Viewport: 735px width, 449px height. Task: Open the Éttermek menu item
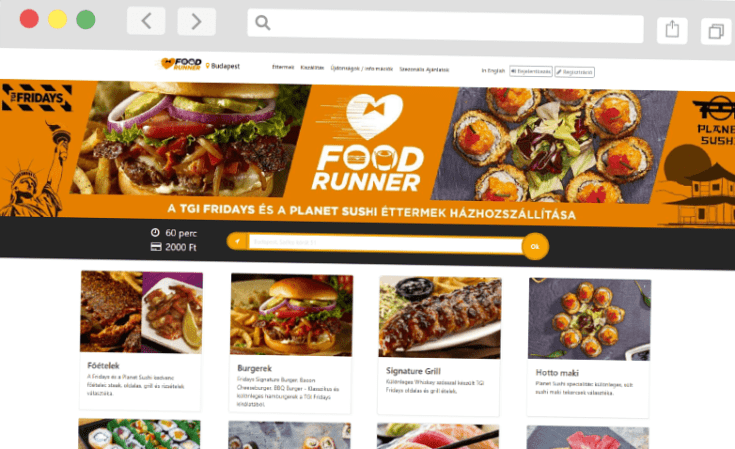(x=283, y=67)
